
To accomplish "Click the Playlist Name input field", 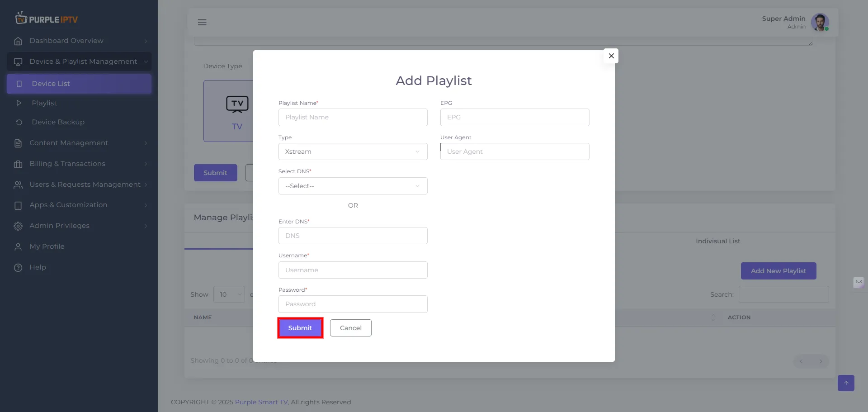I will (353, 117).
